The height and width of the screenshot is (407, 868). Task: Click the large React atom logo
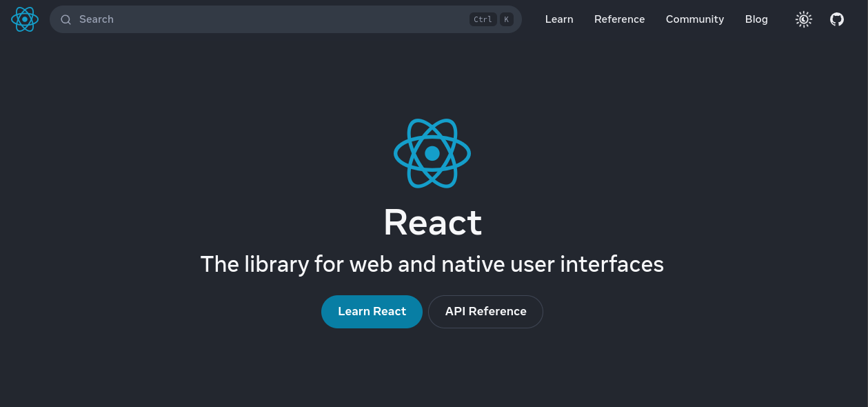click(432, 153)
